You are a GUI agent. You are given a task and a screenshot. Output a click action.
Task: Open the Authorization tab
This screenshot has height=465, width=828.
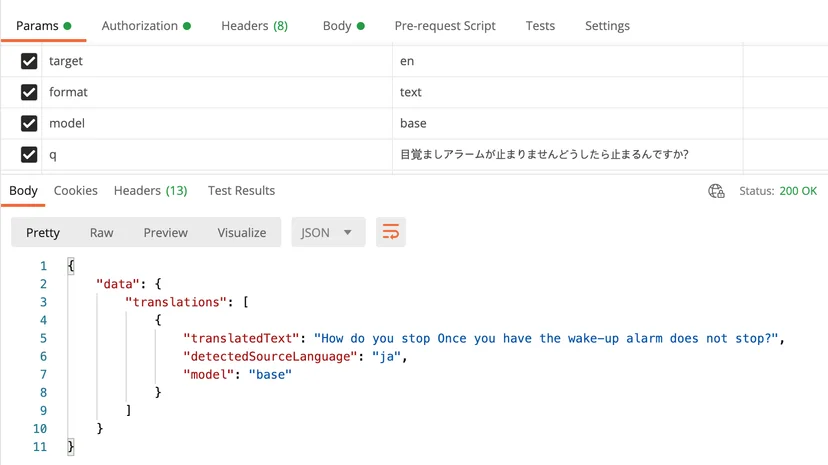coord(146,26)
